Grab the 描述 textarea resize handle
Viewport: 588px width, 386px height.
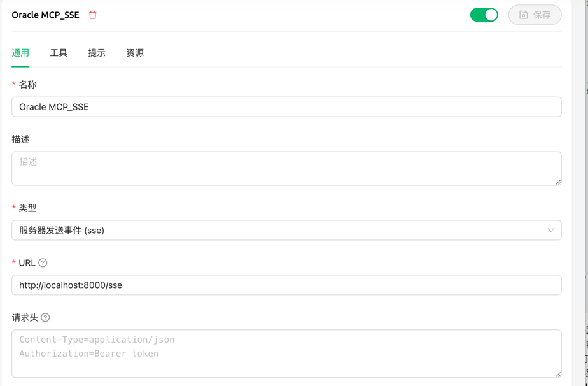click(558, 182)
